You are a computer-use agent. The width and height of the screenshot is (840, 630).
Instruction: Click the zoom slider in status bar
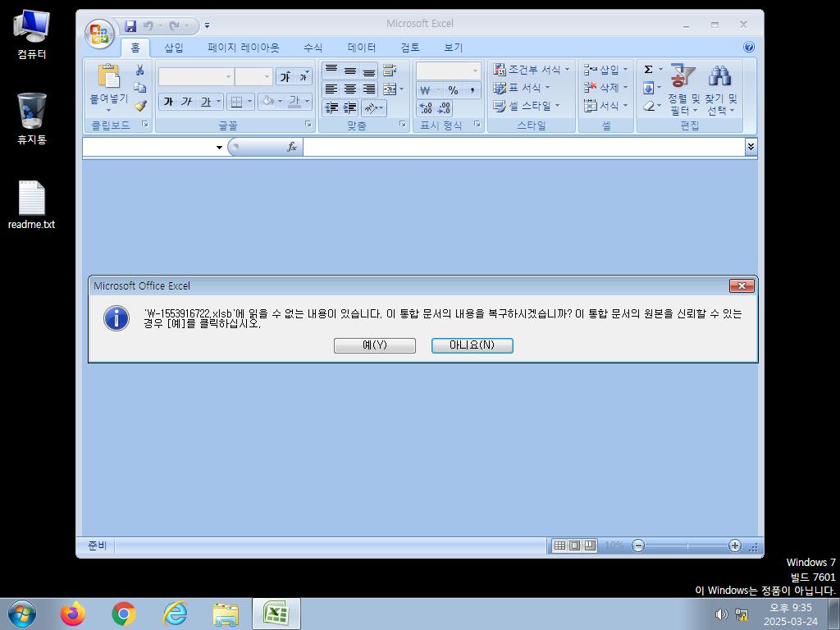pos(687,546)
